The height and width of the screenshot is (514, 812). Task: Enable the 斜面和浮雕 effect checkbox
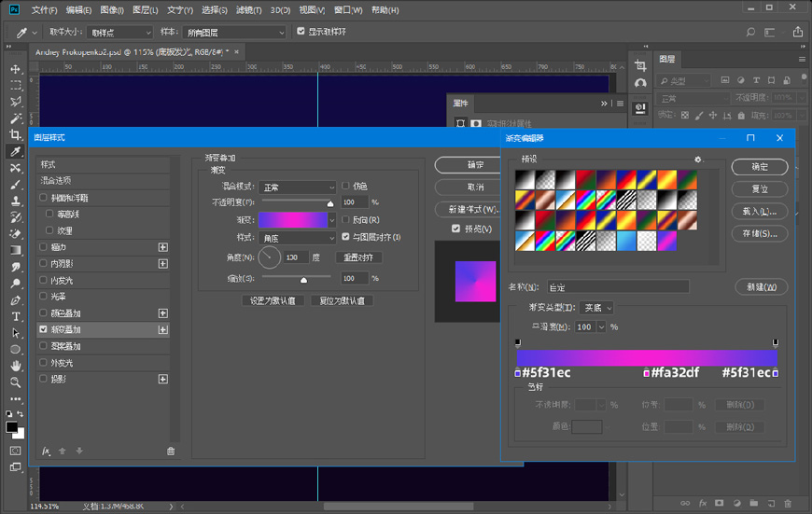(x=44, y=197)
